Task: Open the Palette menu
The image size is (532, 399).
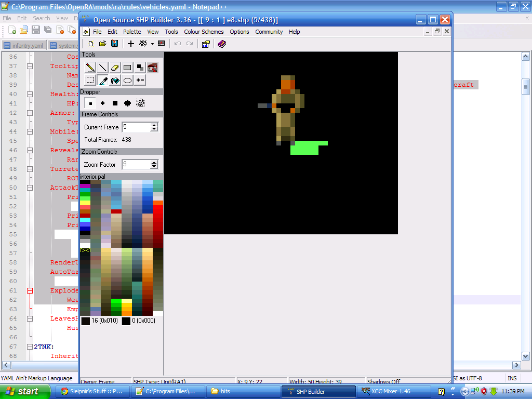Action: (132, 32)
